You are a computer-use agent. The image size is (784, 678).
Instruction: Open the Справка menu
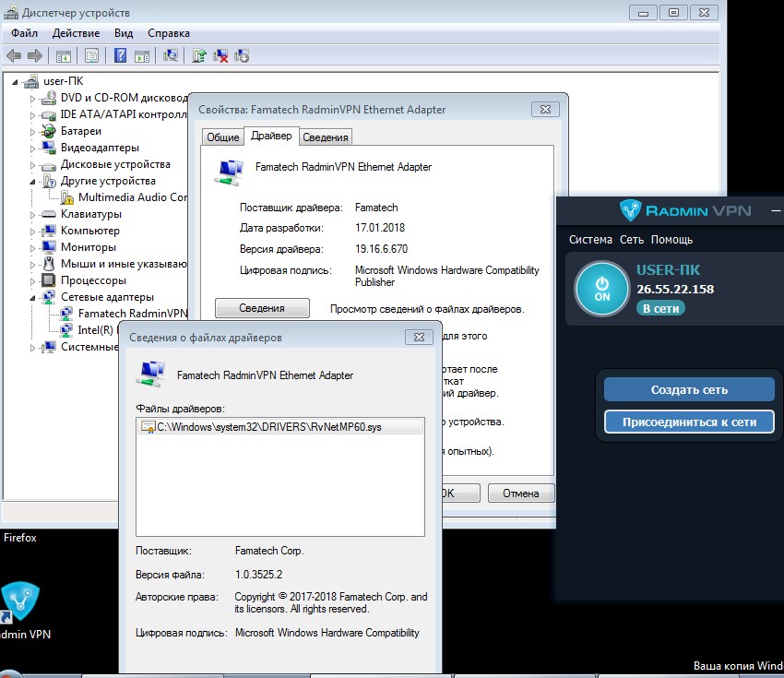click(x=169, y=33)
